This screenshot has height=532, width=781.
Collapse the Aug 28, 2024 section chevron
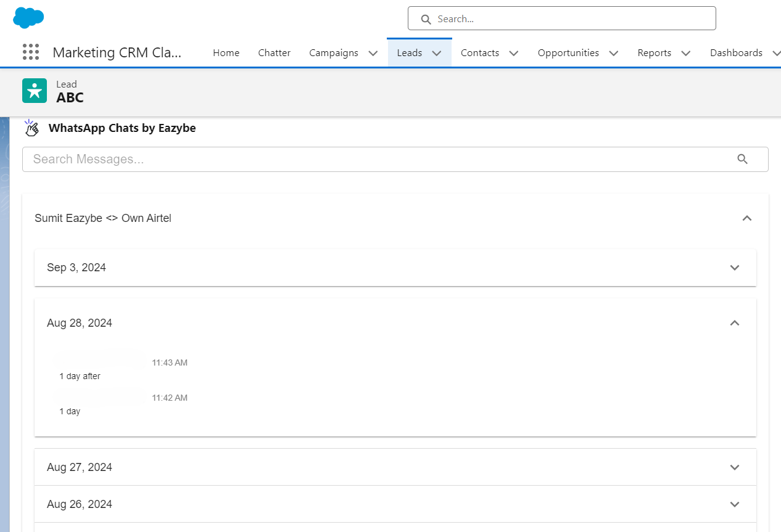click(735, 323)
